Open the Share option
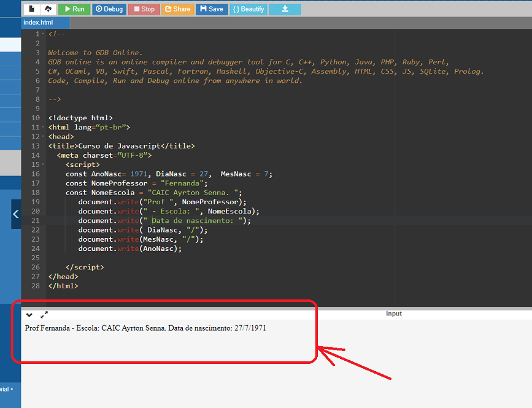The image size is (532, 408). 177,9
